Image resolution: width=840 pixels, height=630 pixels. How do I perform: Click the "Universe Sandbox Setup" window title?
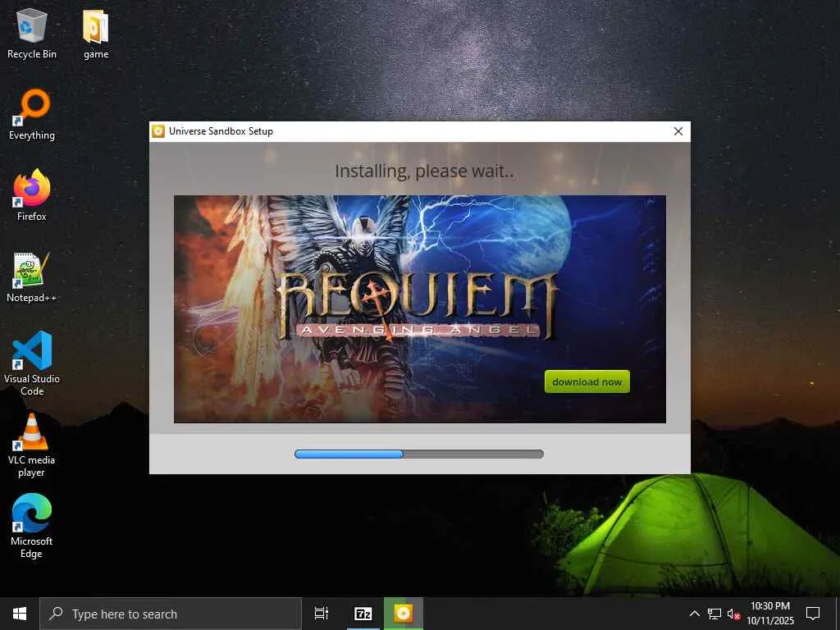point(221,131)
